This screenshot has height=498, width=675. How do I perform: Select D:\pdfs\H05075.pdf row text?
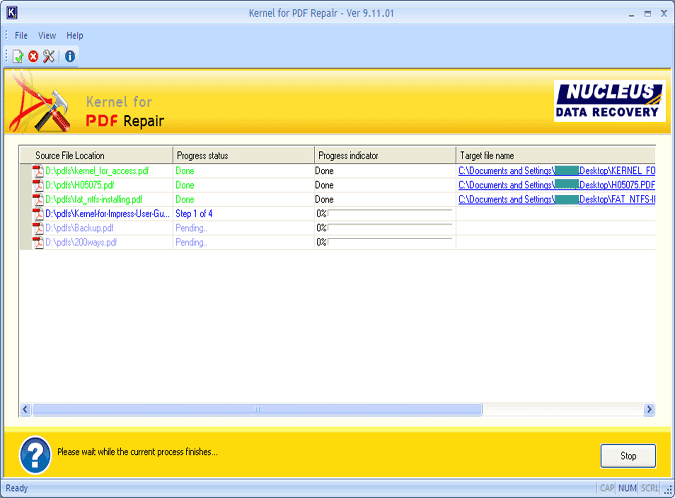tap(80, 185)
